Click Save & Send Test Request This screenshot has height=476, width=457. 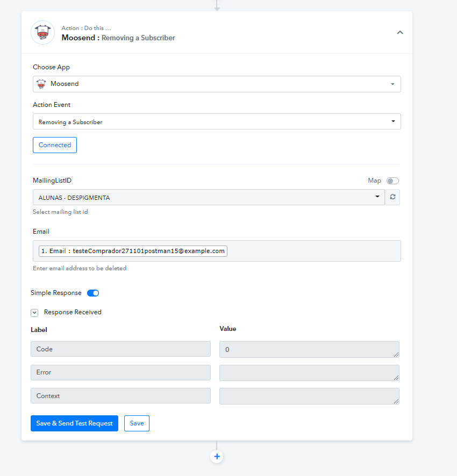point(74,423)
